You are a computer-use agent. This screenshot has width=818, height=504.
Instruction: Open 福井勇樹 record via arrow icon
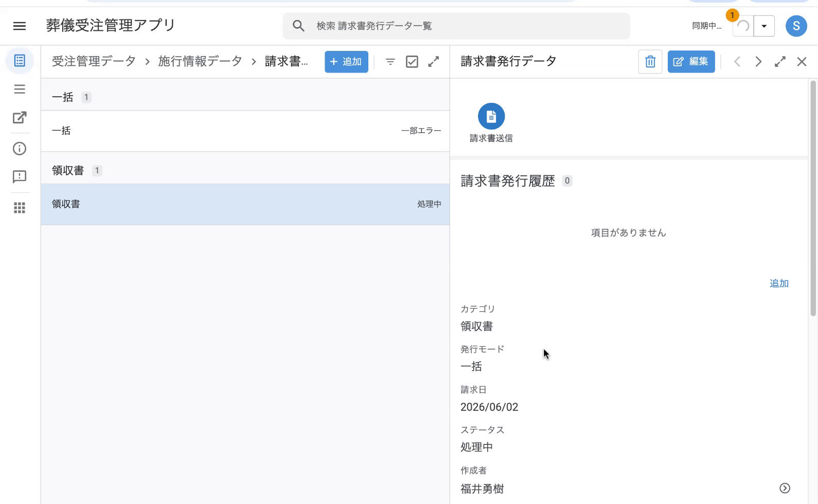785,488
